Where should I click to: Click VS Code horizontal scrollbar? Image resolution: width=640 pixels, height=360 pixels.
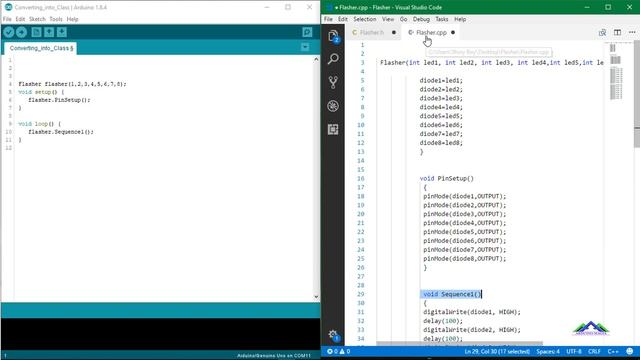(459, 343)
